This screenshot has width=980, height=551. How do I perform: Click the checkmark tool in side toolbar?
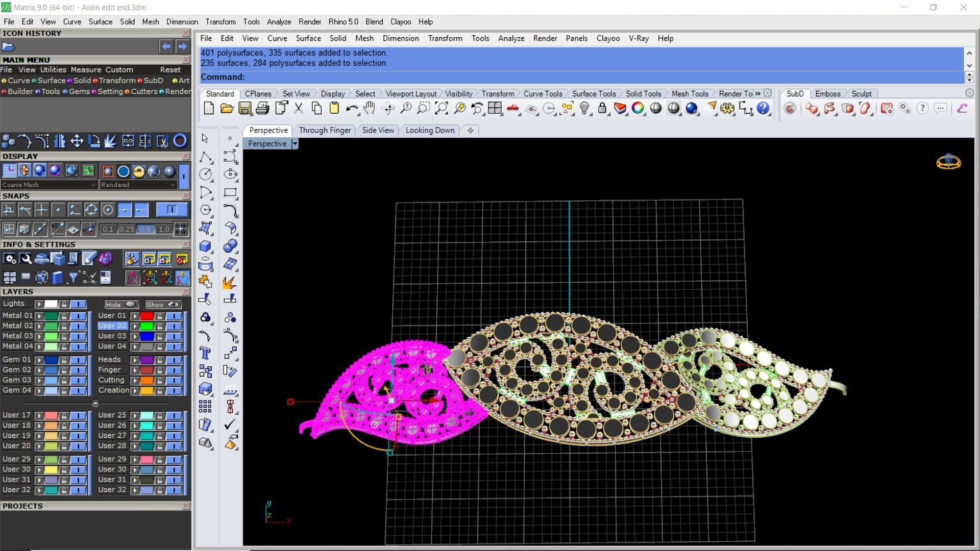(x=230, y=424)
